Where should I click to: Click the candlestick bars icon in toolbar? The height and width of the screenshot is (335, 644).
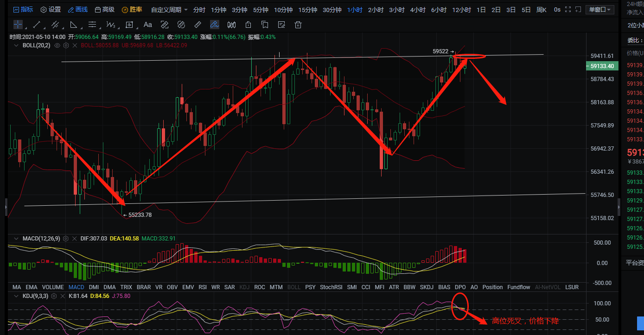coord(231,25)
